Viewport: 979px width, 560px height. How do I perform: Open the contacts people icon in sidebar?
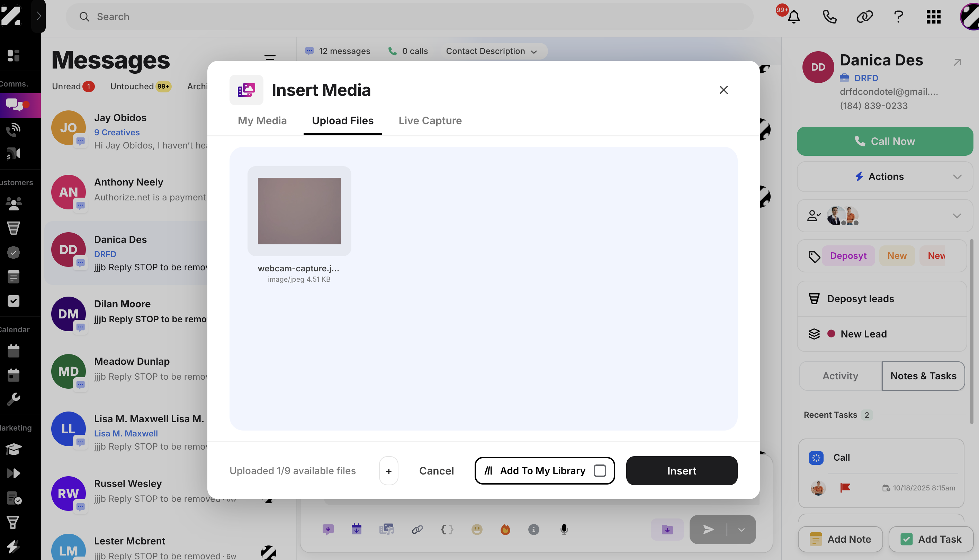click(14, 204)
